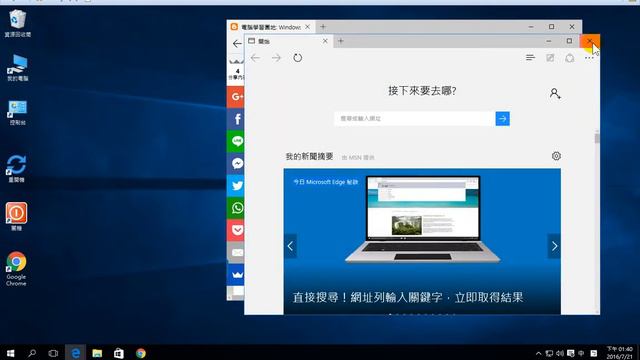Click the Edge window vertical scrollbar thumb

597,138
